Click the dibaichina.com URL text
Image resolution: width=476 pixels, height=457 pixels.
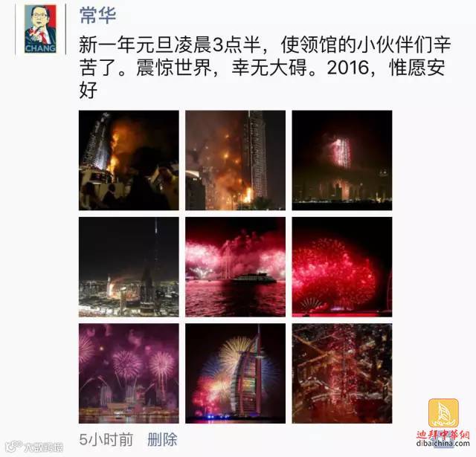443,444
